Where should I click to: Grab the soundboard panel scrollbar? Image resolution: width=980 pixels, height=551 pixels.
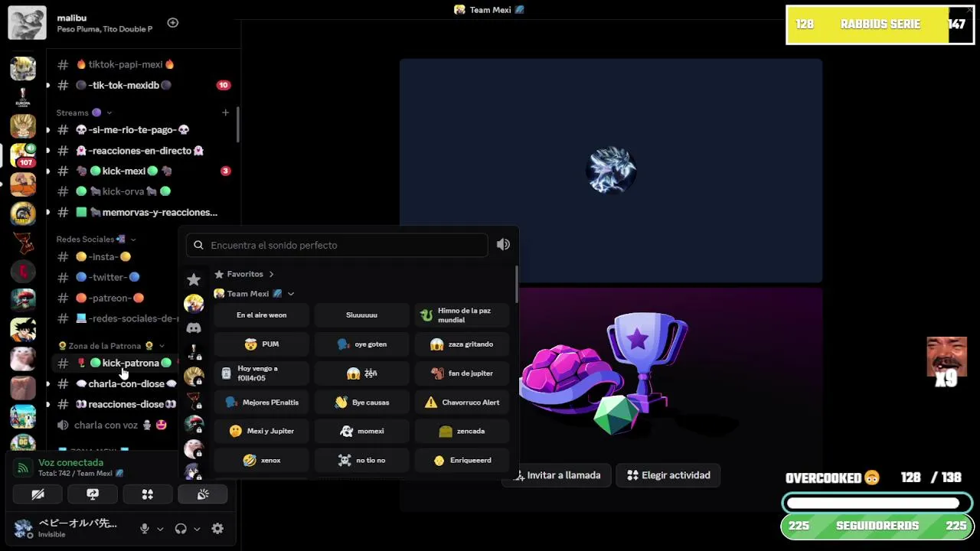[516, 284]
